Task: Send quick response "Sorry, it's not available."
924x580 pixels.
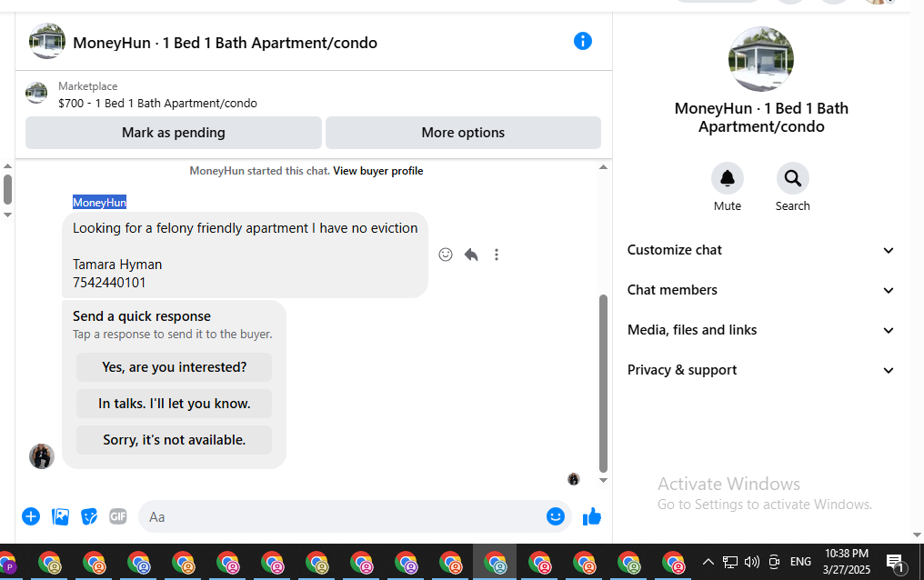Action: tap(174, 440)
